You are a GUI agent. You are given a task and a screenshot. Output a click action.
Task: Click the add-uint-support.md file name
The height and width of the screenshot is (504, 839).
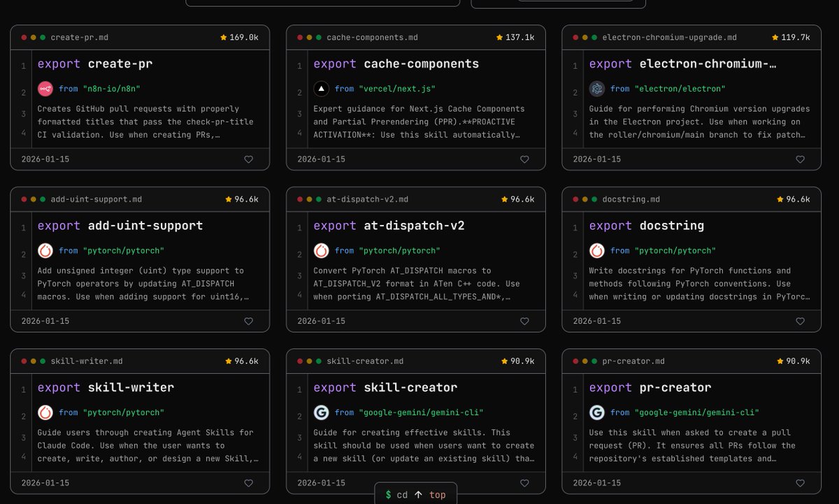click(x=96, y=199)
